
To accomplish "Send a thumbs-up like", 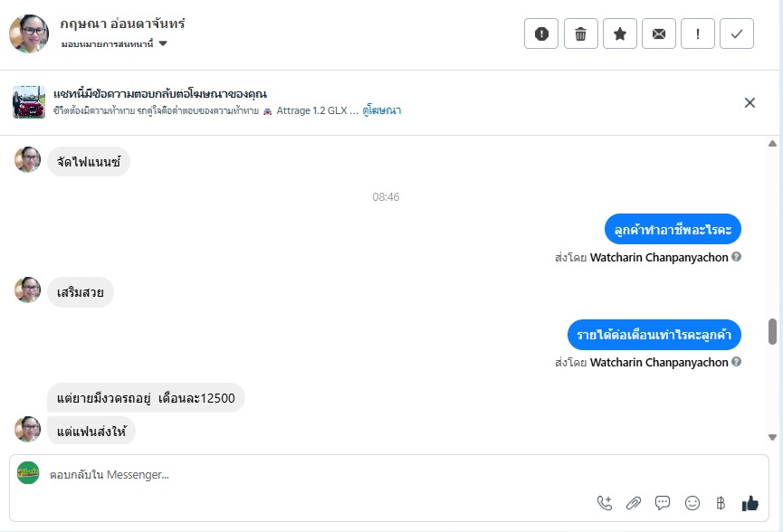I will 750,503.
